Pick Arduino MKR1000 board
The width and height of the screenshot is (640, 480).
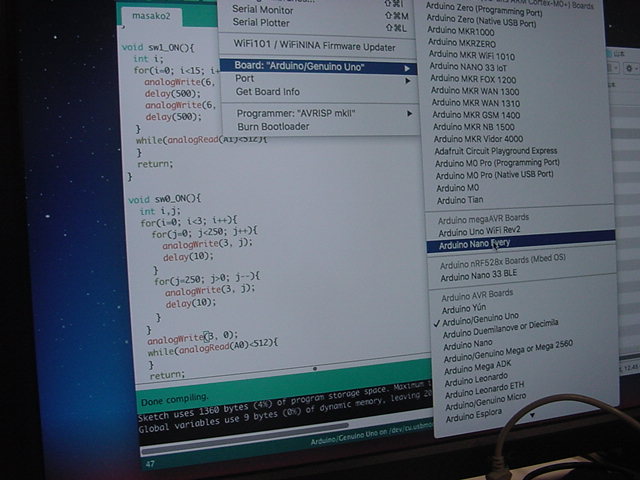[x=460, y=31]
